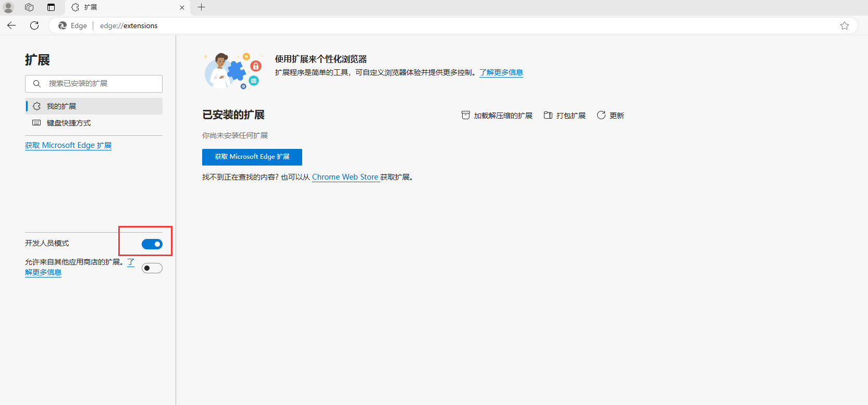Click the edge://extensions address text

coord(129,26)
